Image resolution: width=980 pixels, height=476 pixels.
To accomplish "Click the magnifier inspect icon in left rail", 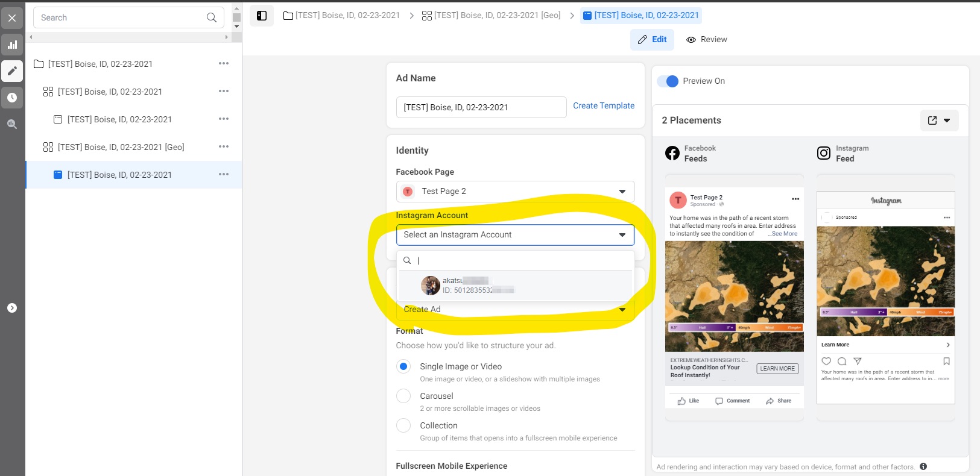I will [x=12, y=124].
